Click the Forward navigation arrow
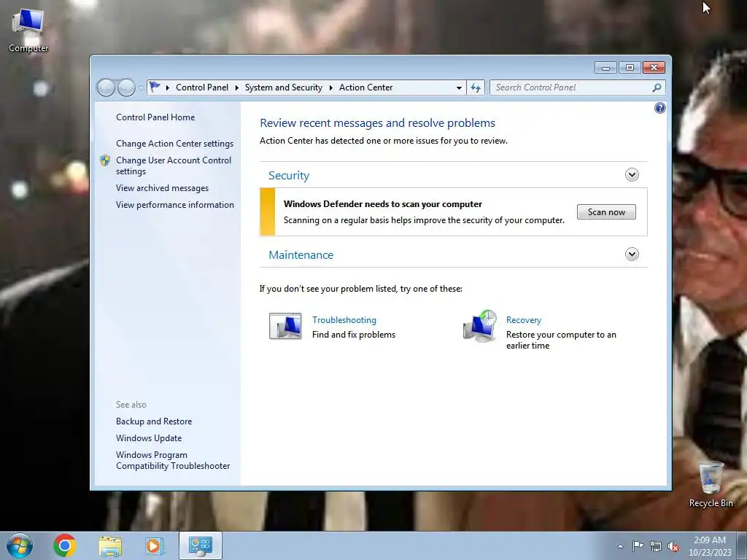Screen dimensions: 747x560 pos(126,87)
